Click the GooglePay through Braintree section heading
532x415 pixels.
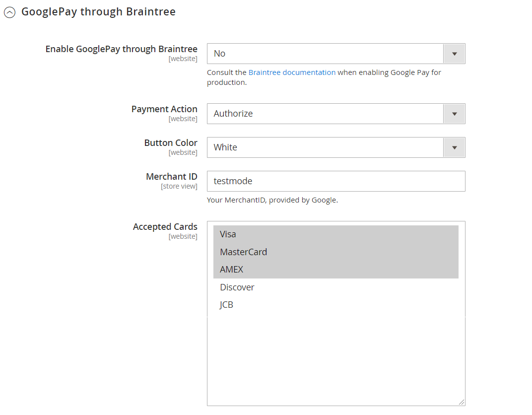point(98,12)
